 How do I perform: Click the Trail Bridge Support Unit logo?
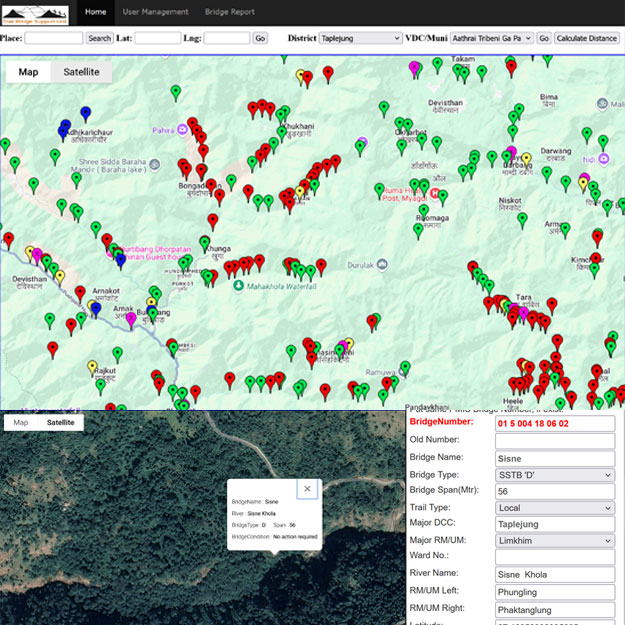(x=35, y=15)
